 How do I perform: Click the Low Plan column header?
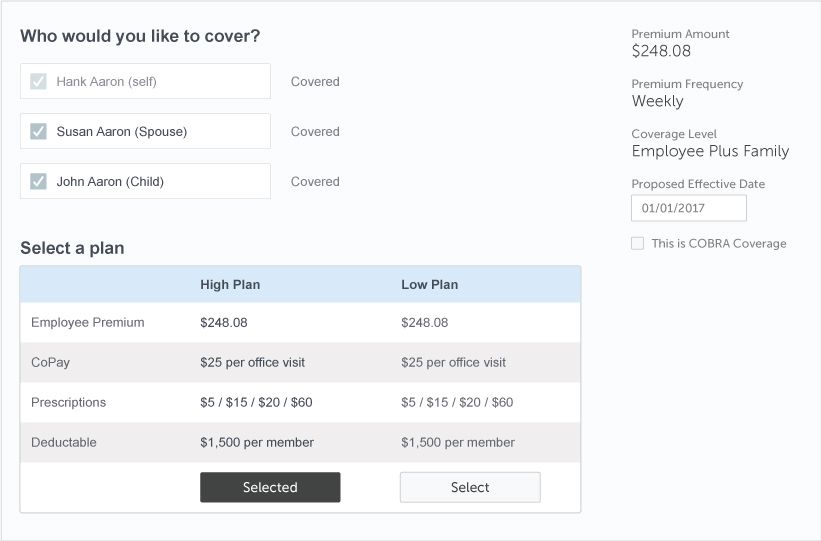pyautogui.click(x=429, y=285)
